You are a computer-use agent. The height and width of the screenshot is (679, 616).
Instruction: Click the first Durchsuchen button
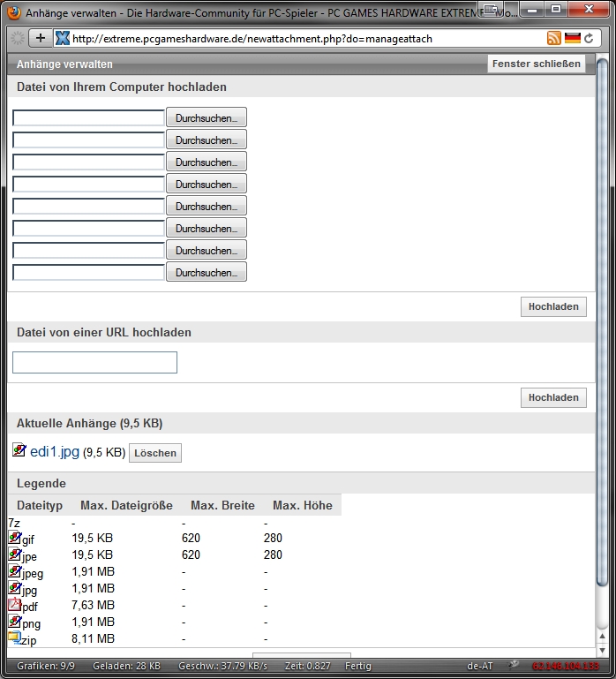pyautogui.click(x=207, y=117)
